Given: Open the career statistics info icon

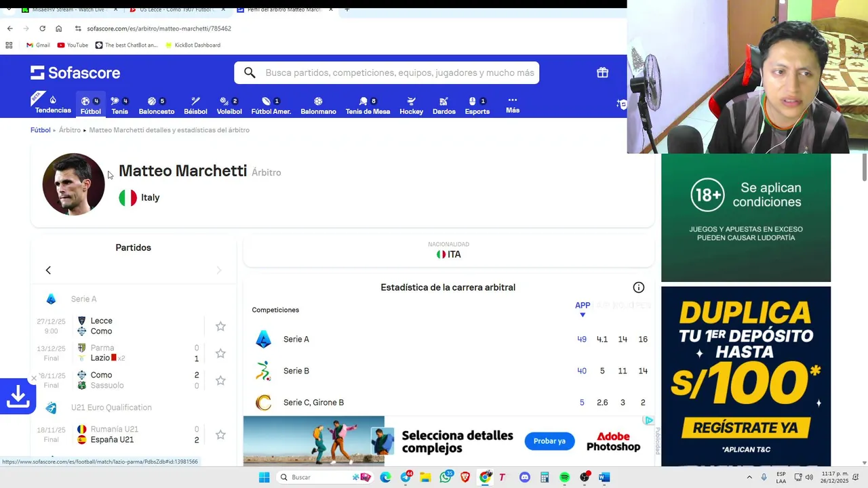Looking at the screenshot, I should [x=639, y=287].
